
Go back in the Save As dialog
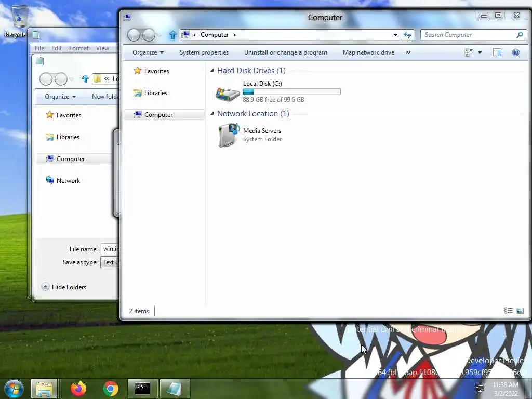(x=46, y=79)
